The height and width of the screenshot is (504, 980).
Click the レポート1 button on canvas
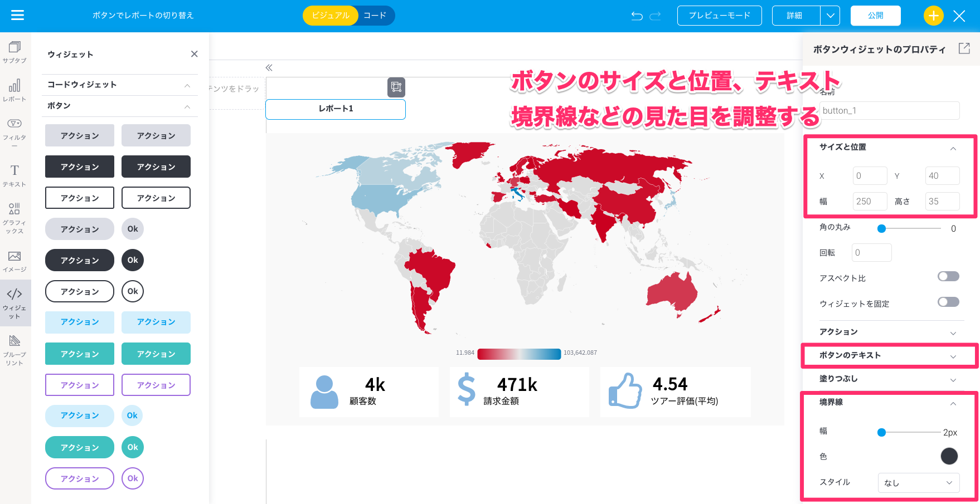[336, 109]
